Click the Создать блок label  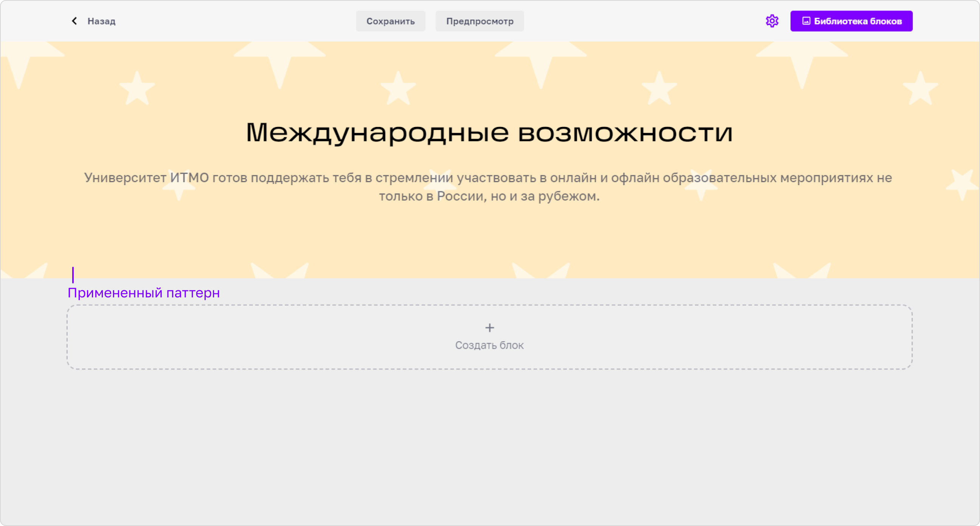[x=490, y=345]
